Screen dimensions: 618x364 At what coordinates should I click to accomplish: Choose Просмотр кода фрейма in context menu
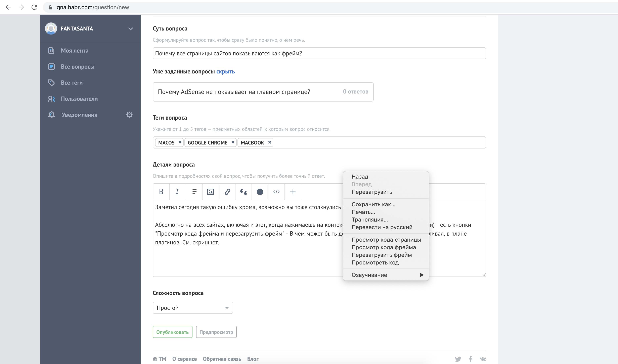[x=386, y=247]
